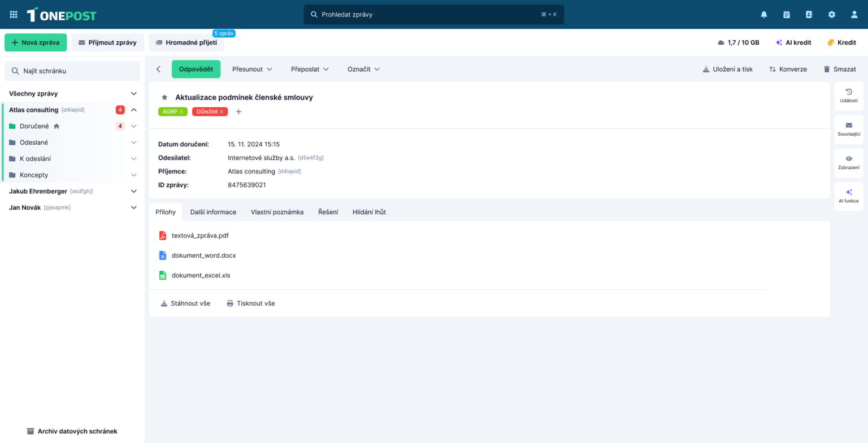
Task: Open the notifications bell icon
Action: click(x=764, y=15)
